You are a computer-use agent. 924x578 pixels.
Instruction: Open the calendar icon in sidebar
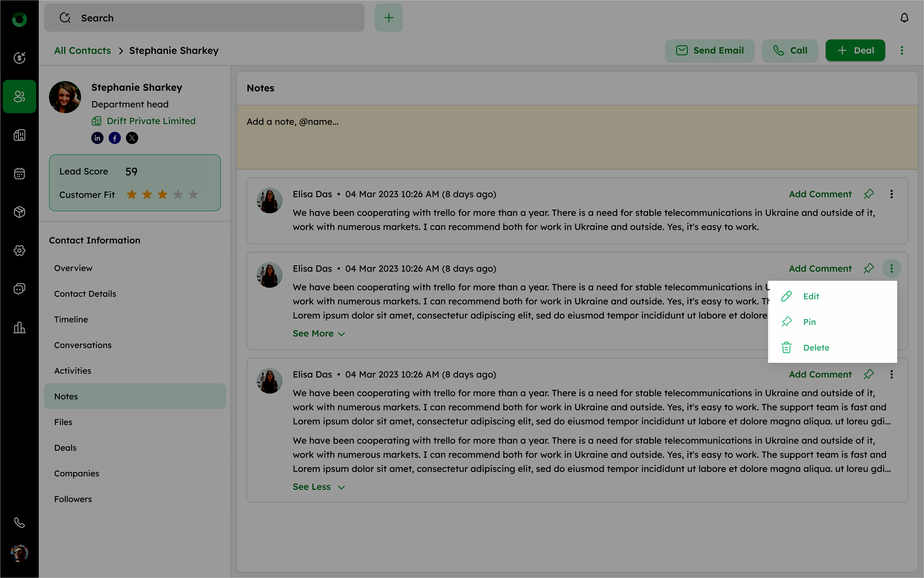click(x=19, y=174)
